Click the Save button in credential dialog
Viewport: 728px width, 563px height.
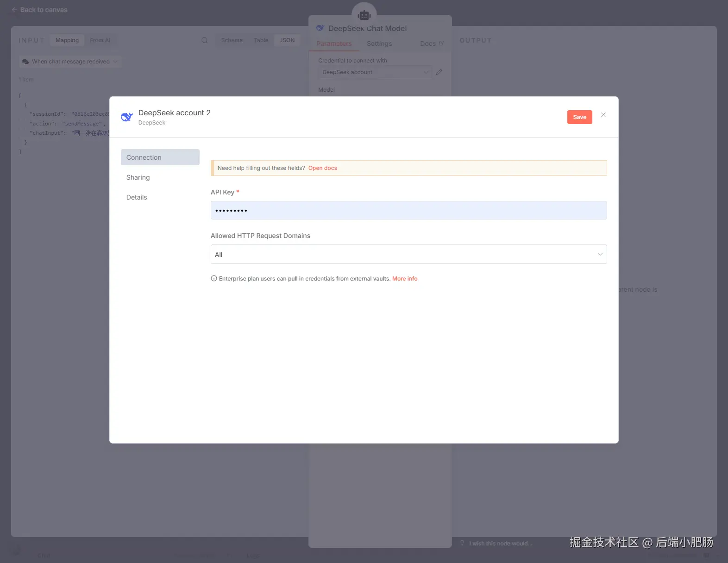pos(579,117)
